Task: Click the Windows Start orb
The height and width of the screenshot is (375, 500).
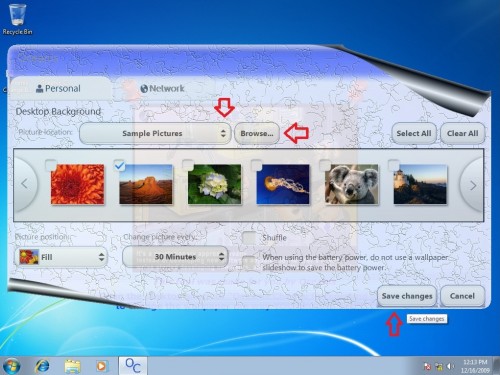Action: click(x=11, y=366)
